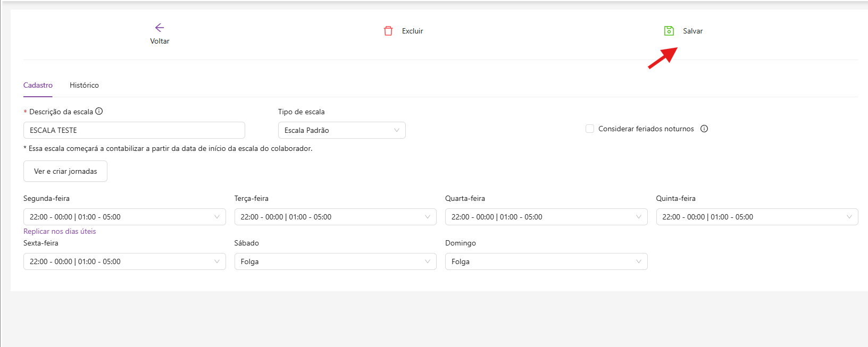Click info icon next to feriados noturnos
The height and width of the screenshot is (347, 868).
704,129
